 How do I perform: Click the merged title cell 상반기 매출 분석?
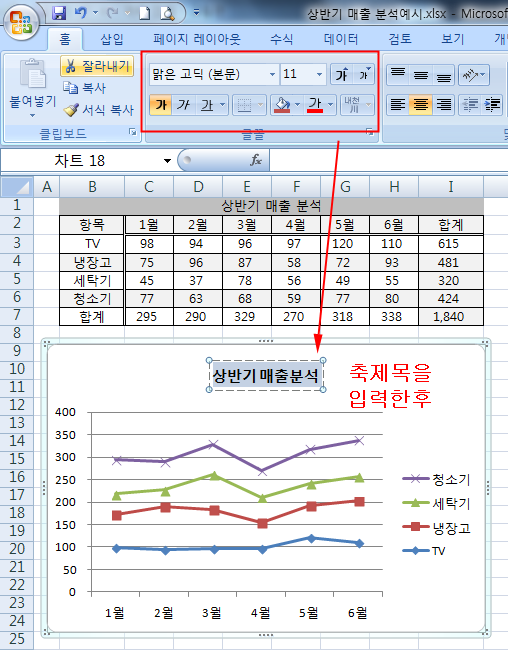pos(271,206)
